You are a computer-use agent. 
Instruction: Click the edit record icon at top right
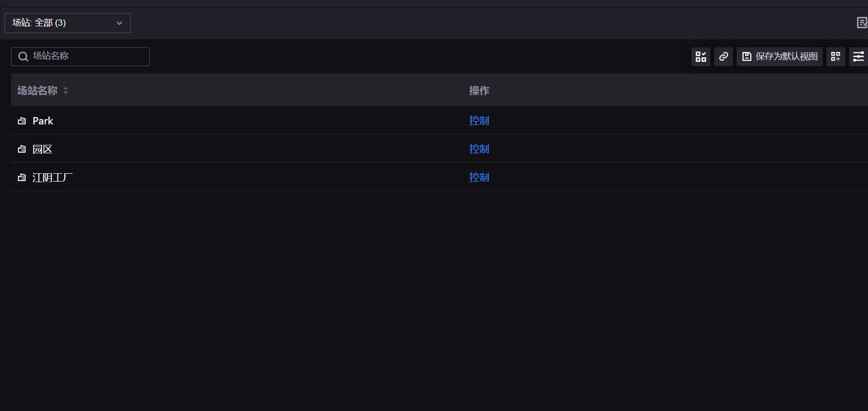[x=862, y=23]
